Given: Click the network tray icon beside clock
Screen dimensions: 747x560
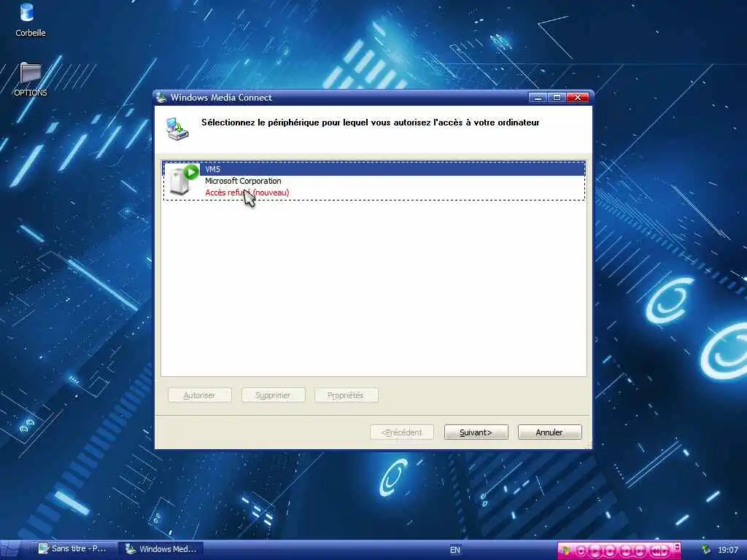Looking at the screenshot, I should [705, 550].
